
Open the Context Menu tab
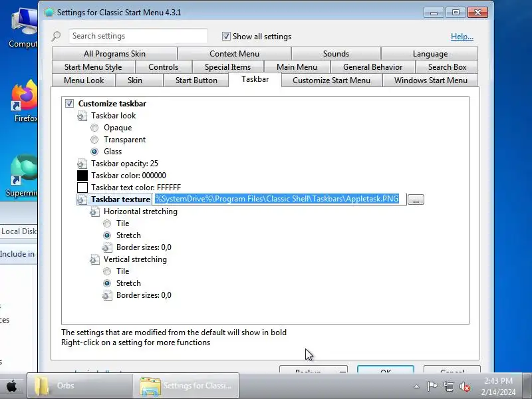tap(234, 54)
